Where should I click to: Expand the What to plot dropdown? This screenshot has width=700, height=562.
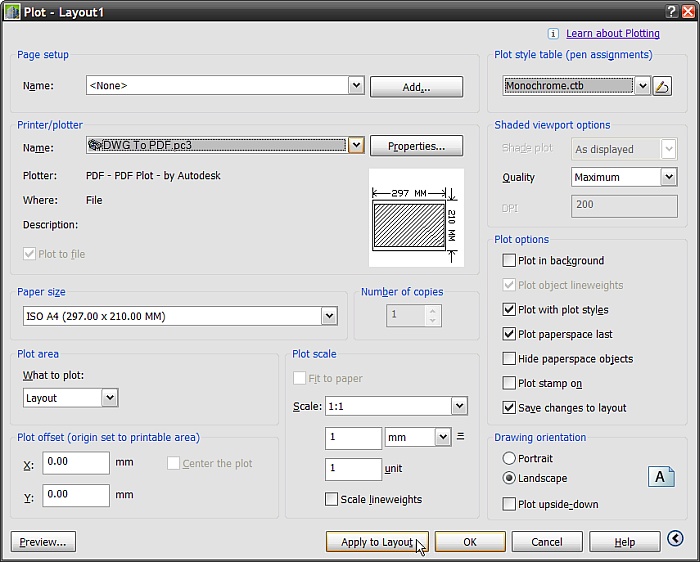click(110, 398)
